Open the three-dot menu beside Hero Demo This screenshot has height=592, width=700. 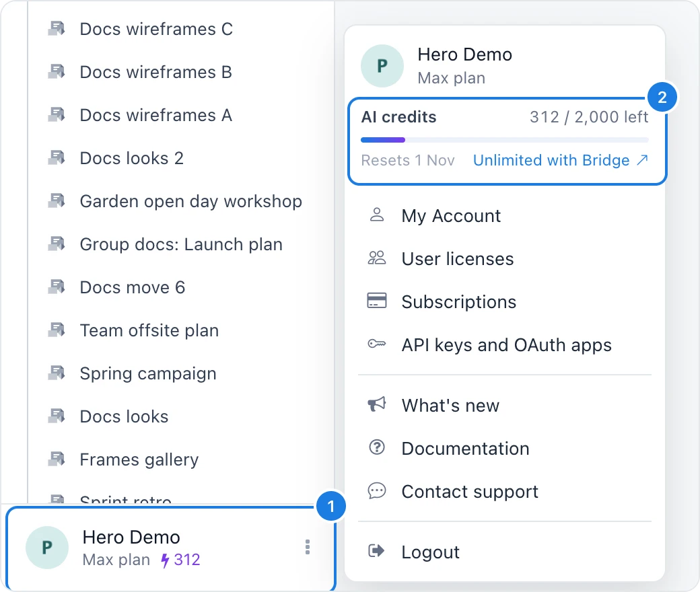[307, 547]
